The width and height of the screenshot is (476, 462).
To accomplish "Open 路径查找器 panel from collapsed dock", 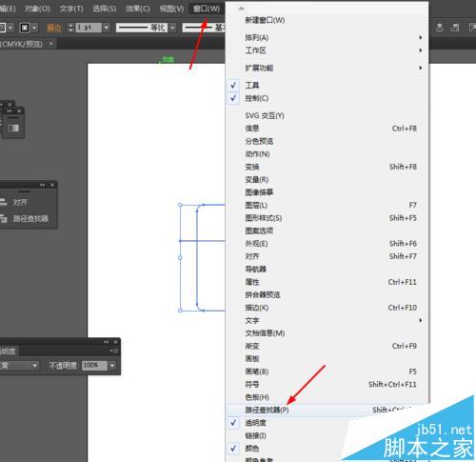I will tap(25, 218).
